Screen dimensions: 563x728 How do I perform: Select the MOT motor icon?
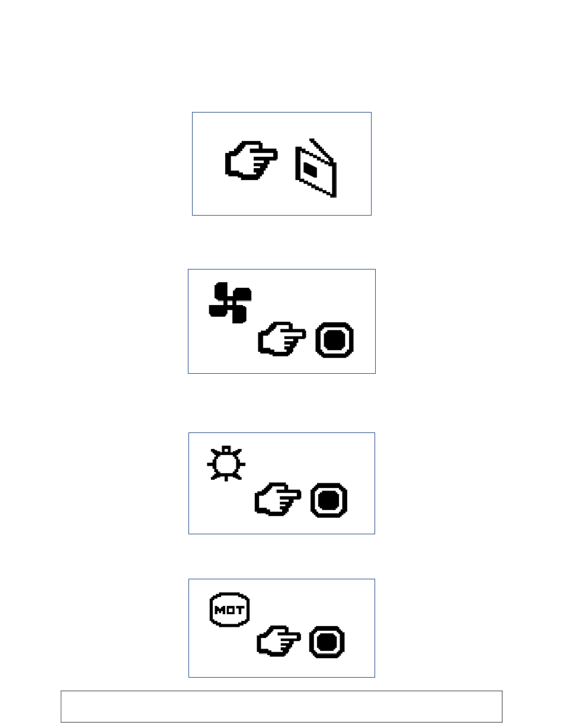point(230,610)
